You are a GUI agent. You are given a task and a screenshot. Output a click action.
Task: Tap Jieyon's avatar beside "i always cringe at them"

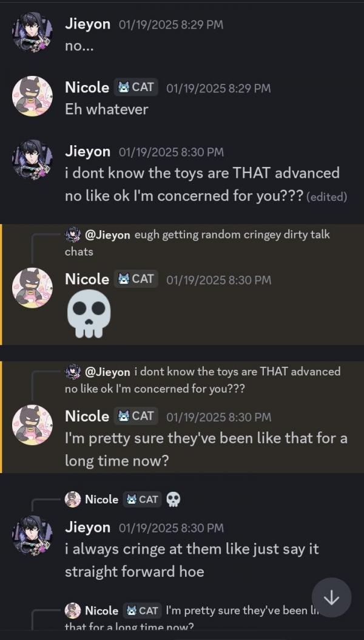pyautogui.click(x=32, y=536)
